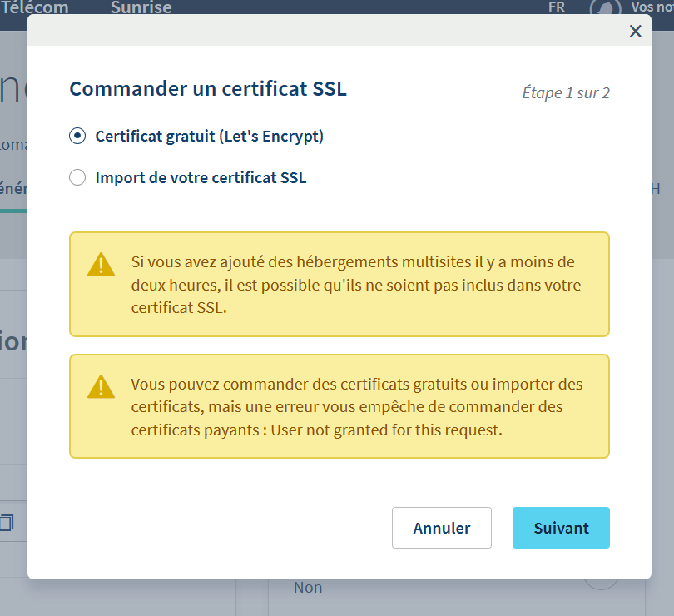The height and width of the screenshot is (616, 674).
Task: Open the FR language selector
Action: tap(557, 7)
